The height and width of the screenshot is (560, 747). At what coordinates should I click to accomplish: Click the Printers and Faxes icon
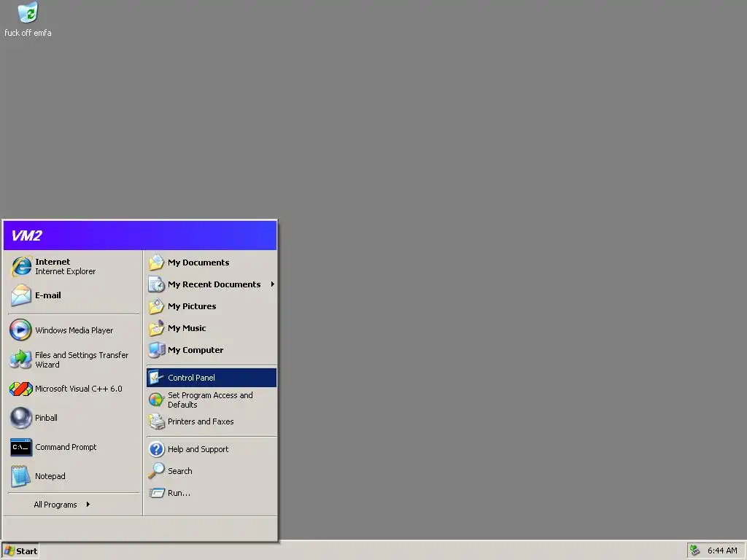156,421
